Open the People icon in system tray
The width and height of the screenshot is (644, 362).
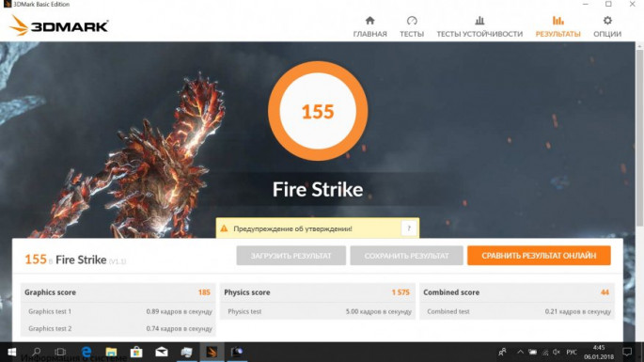tap(502, 353)
